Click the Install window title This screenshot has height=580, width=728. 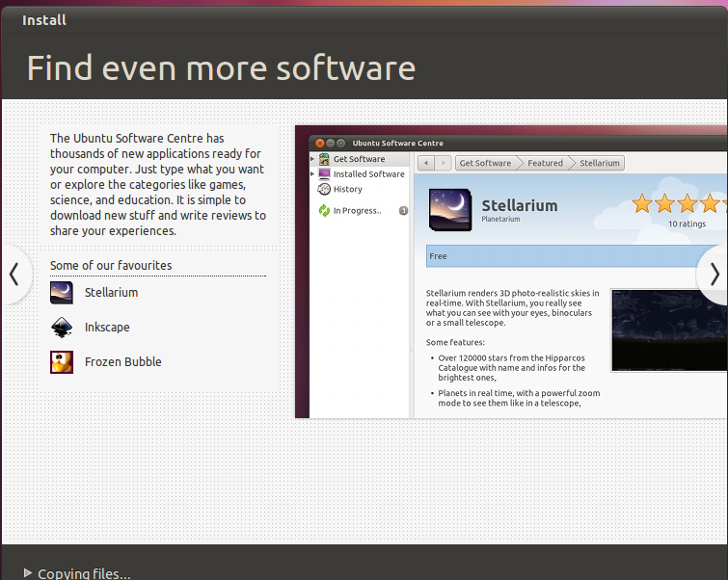pos(44,20)
